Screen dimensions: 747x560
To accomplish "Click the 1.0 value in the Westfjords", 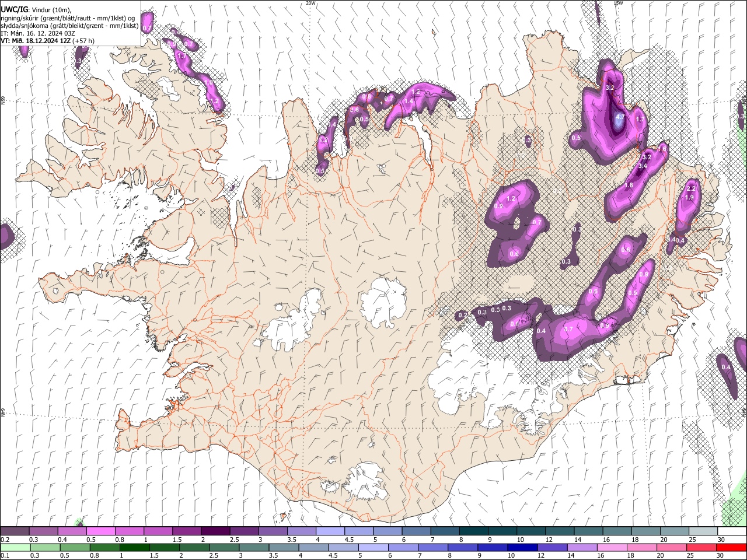I will (x=209, y=83).
